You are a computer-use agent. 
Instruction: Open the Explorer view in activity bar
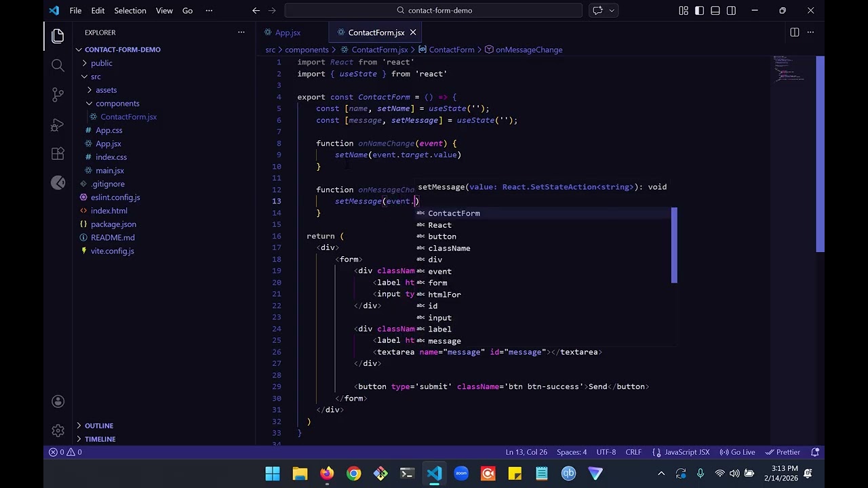[58, 36]
